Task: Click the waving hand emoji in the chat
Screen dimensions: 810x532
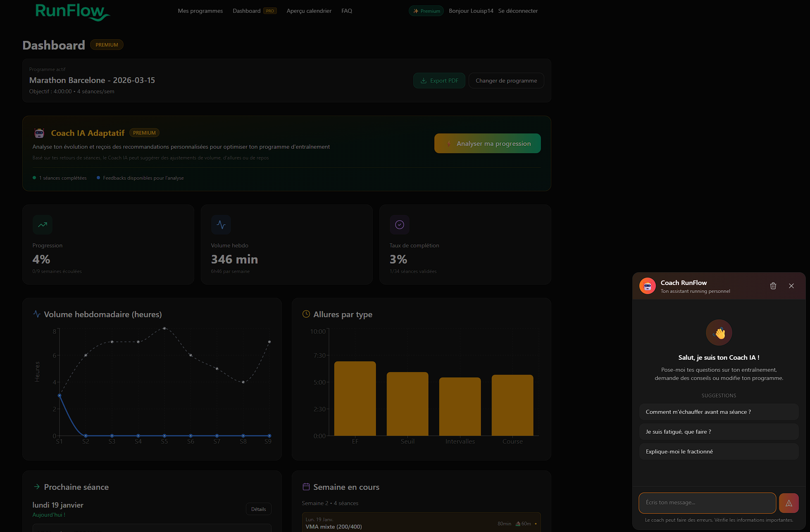Action: (x=719, y=332)
